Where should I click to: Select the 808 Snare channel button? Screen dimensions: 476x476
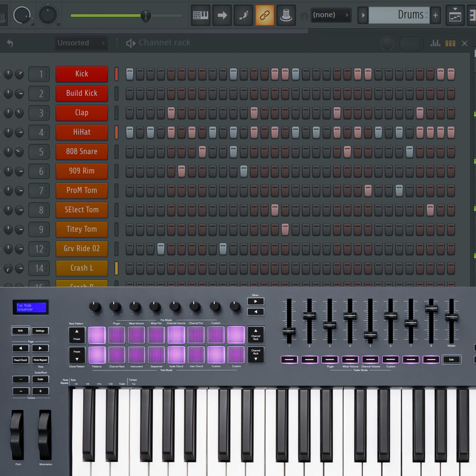[x=82, y=152]
